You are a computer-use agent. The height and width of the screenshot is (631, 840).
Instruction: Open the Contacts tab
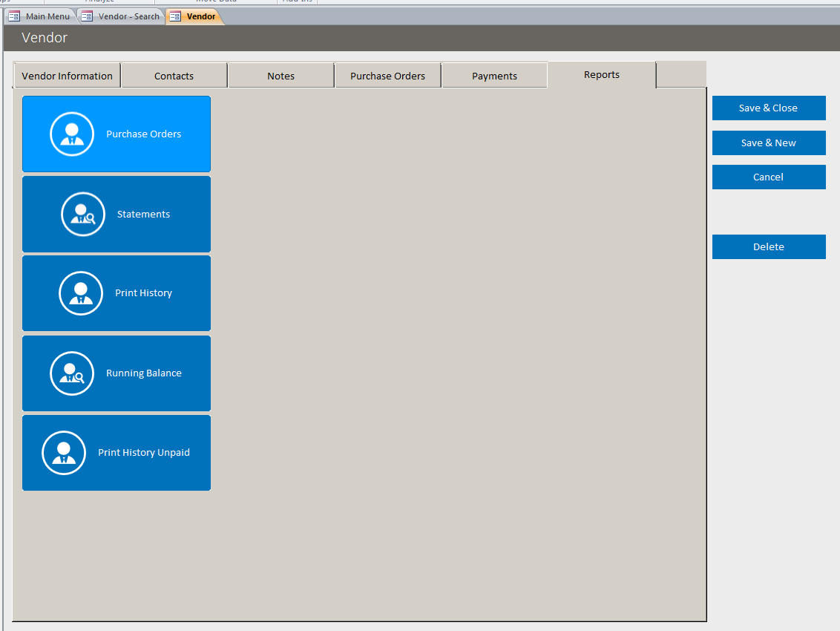(x=174, y=76)
